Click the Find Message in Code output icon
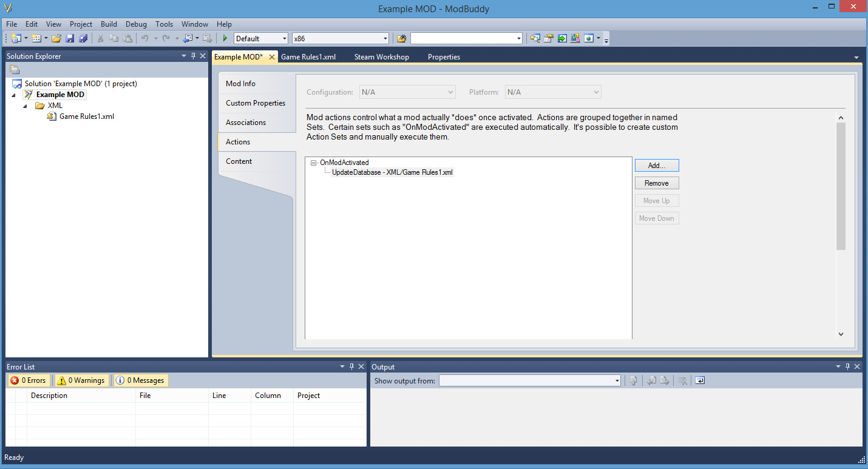This screenshot has width=868, height=469. pos(633,380)
